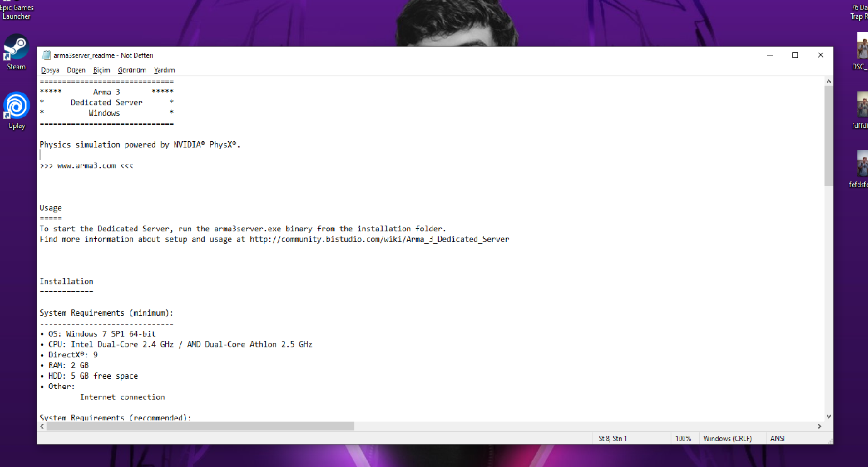Open the Dosya menu
The height and width of the screenshot is (467, 868).
(x=50, y=70)
